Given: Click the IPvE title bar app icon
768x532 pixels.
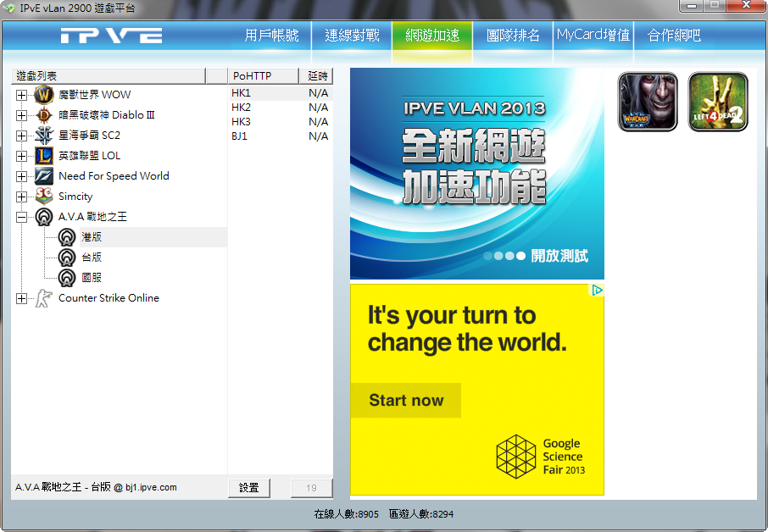Looking at the screenshot, I should [9, 8].
